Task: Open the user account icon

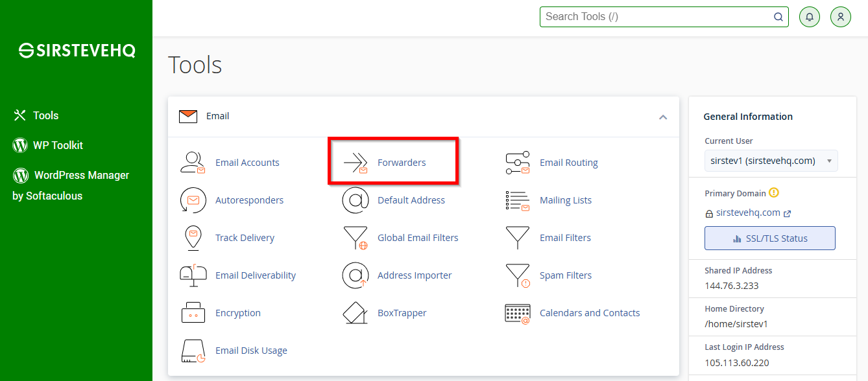Action: point(840,17)
